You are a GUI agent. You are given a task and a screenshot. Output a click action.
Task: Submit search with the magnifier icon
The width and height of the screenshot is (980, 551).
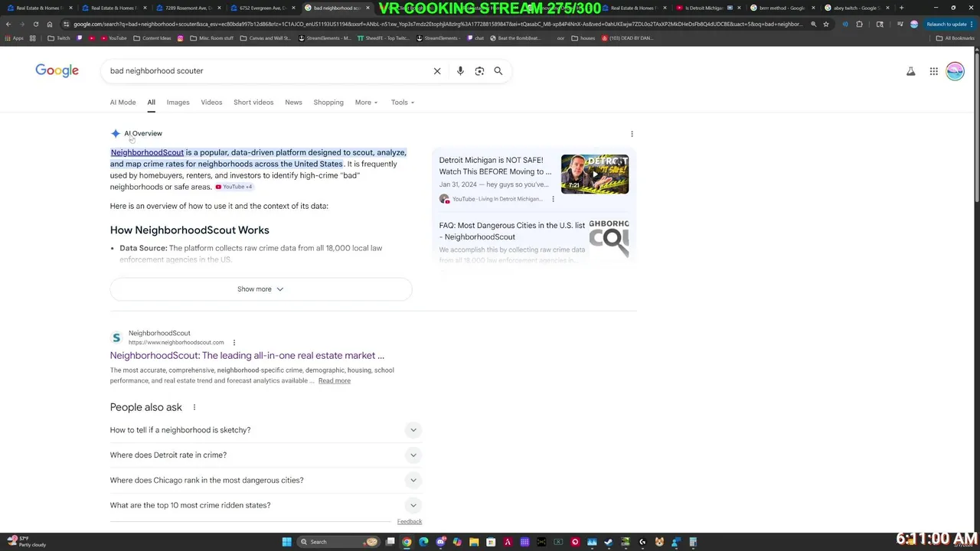[x=498, y=71]
